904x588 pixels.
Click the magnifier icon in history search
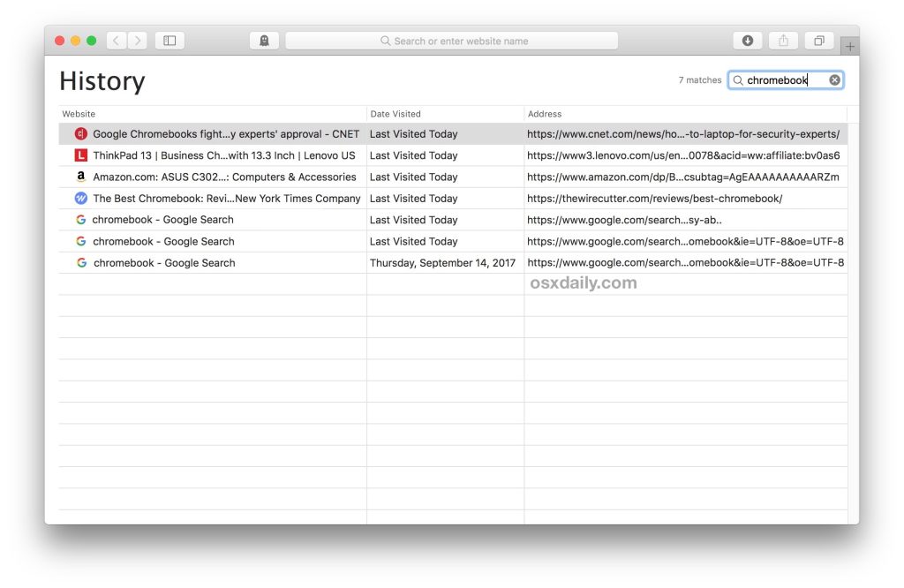737,80
